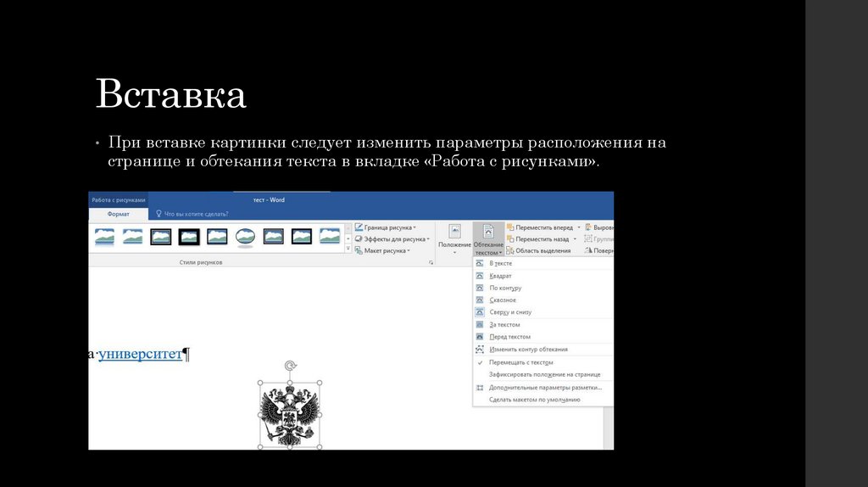
Task: Open Дополнительные параметры разметки
Action: click(x=543, y=387)
